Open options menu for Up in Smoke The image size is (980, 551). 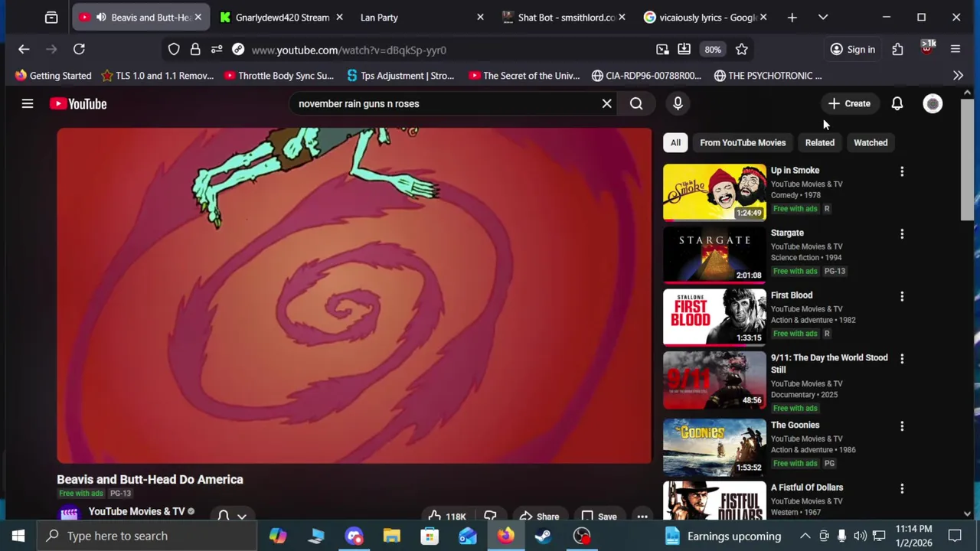click(x=902, y=171)
